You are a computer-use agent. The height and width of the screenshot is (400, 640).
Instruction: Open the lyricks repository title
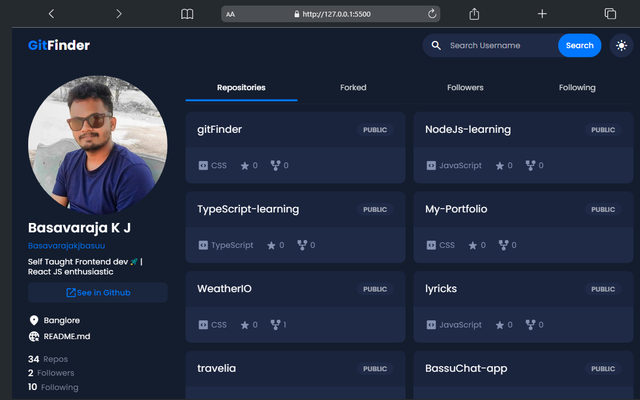click(441, 289)
